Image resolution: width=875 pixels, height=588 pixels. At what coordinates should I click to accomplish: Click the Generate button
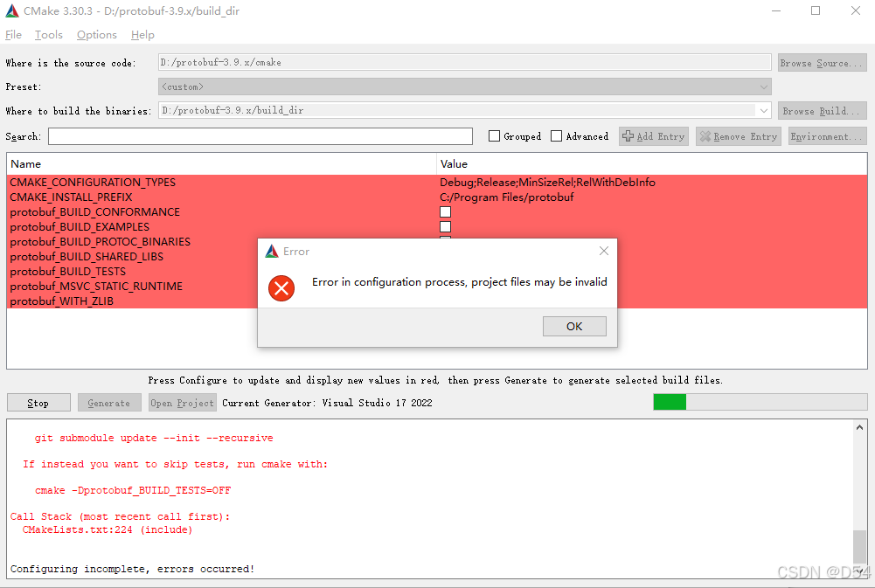click(x=108, y=403)
